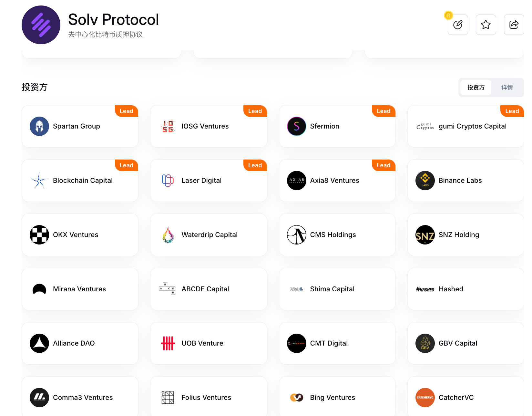Image resolution: width=532 pixels, height=416 pixels.
Task: Click the Axia8 Ventures name text
Action: click(335, 181)
